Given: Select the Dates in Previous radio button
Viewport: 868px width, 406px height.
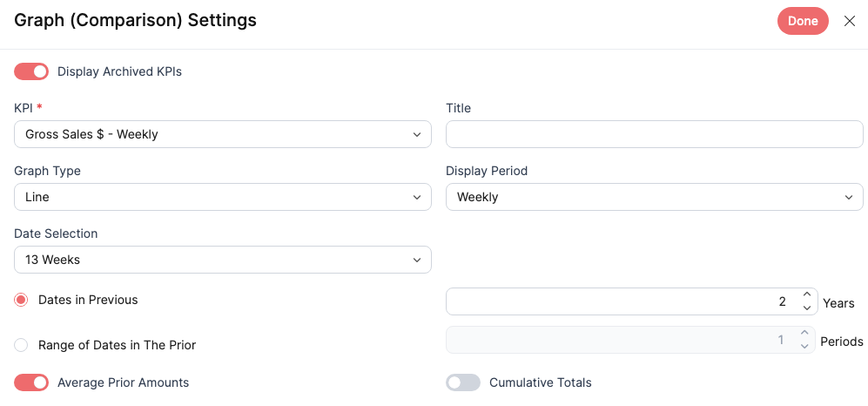Looking at the screenshot, I should [x=21, y=300].
